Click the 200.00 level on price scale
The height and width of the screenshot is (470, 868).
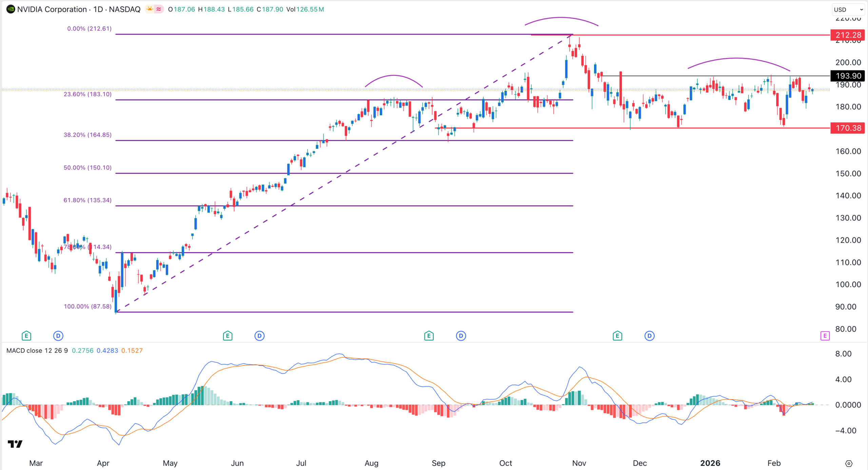[x=848, y=62]
